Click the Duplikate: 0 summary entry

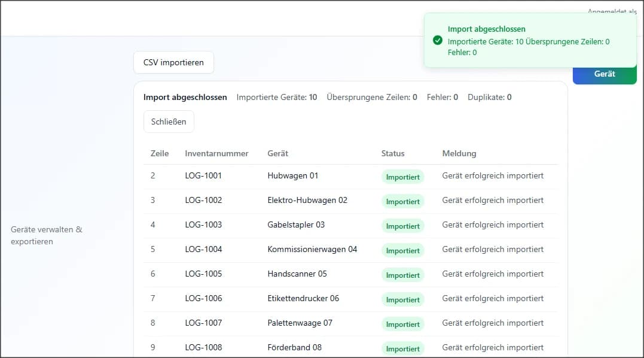pos(490,98)
